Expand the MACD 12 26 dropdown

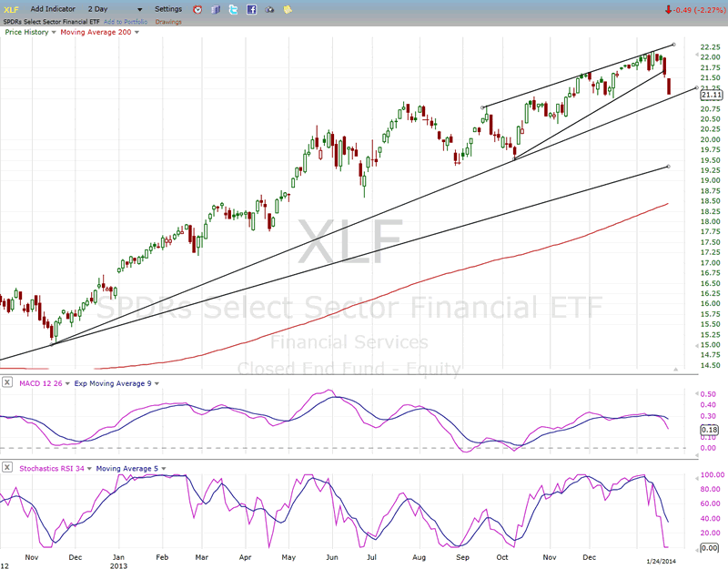67,383
